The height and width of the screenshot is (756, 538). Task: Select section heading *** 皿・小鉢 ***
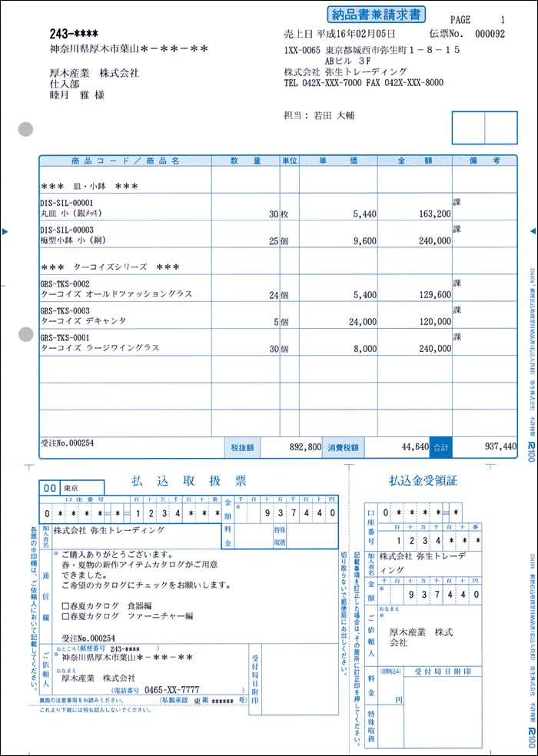point(90,186)
